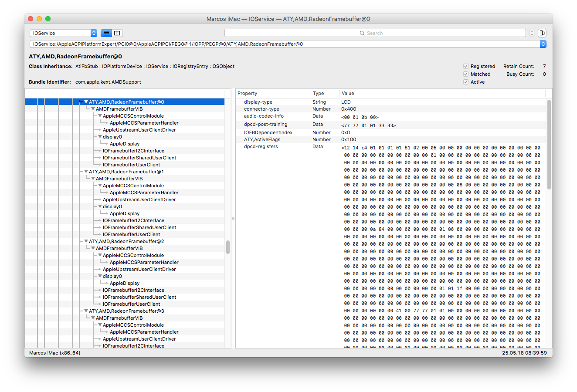Collapse AppleMCCSControlModule under RadeonFramebuffer@2
The height and width of the screenshot is (392, 577).
click(x=100, y=255)
